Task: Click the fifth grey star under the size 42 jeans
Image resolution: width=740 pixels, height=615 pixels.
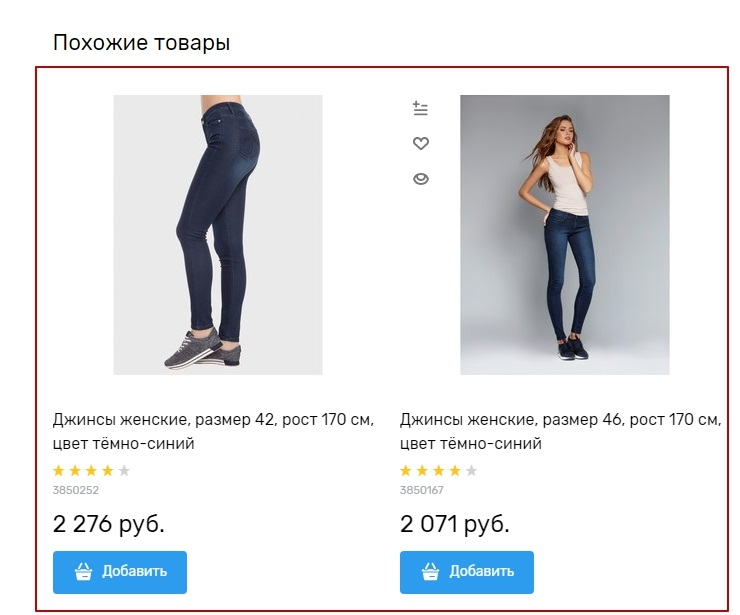Action: [124, 471]
